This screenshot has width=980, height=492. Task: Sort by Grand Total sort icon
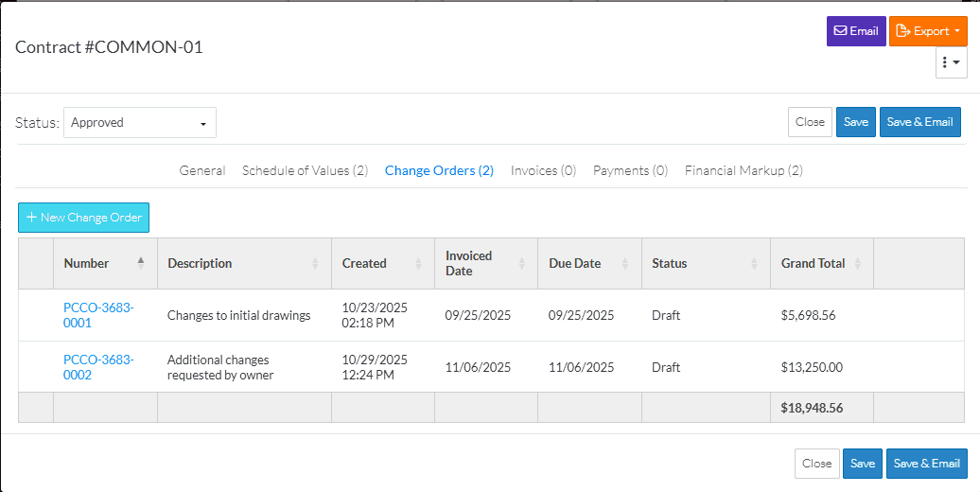point(857,264)
